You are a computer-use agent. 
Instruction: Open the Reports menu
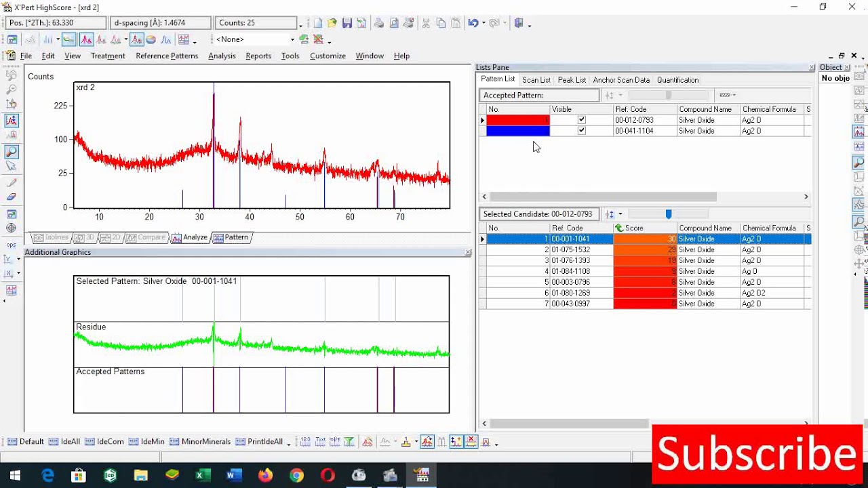tap(258, 56)
